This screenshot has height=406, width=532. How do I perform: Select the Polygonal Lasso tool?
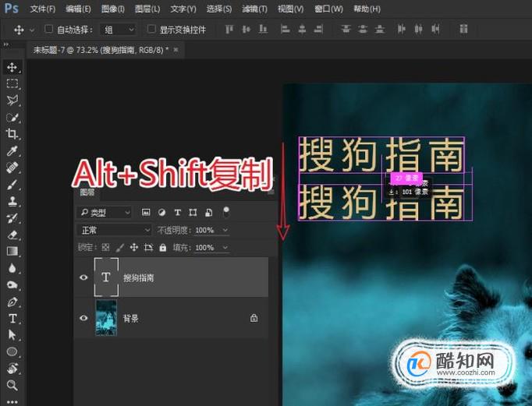12,101
